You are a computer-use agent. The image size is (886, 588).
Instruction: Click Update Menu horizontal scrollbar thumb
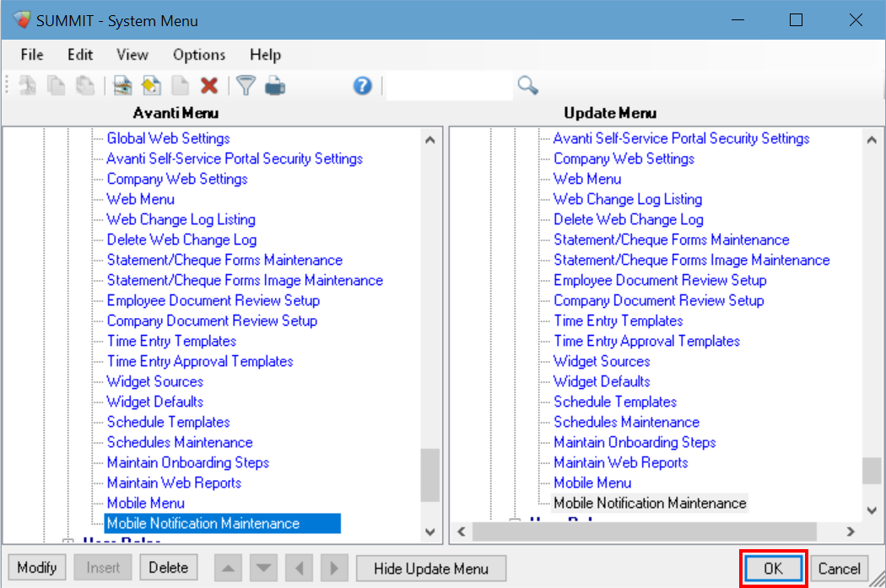644,531
